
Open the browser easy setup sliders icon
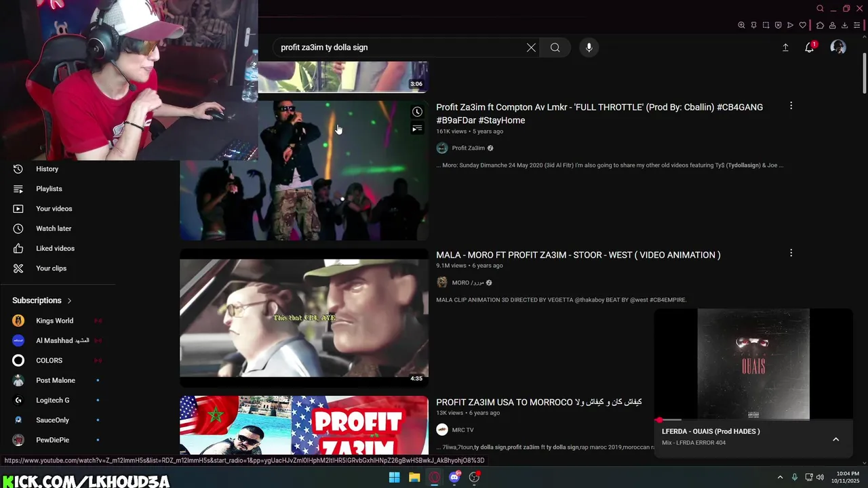[x=856, y=25]
